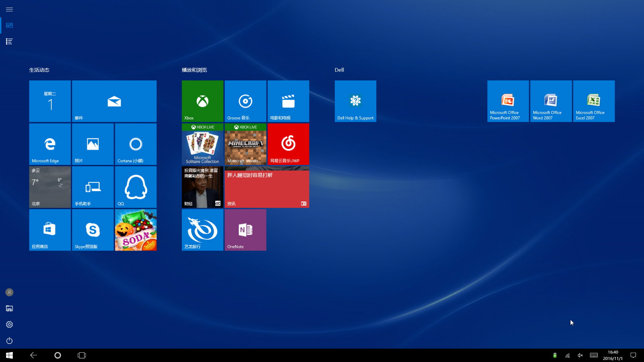
Task: Switch to all apps list view
Action: tap(9, 41)
